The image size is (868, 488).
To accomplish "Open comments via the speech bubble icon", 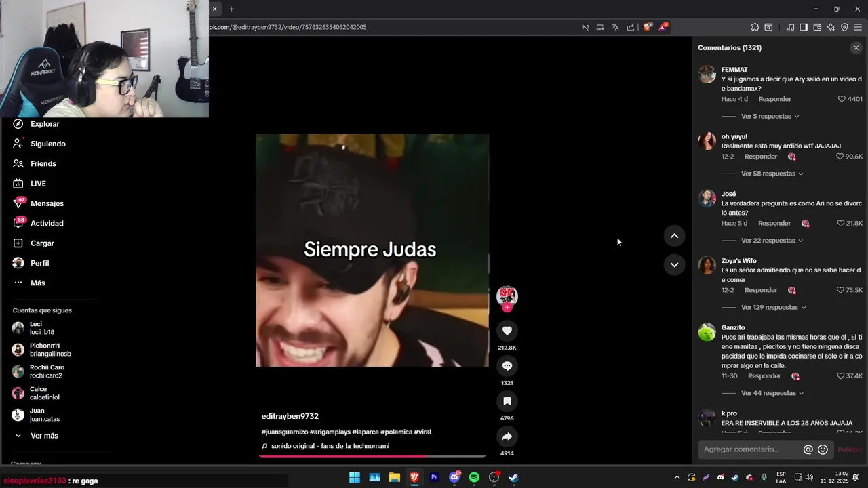I will [x=507, y=366].
